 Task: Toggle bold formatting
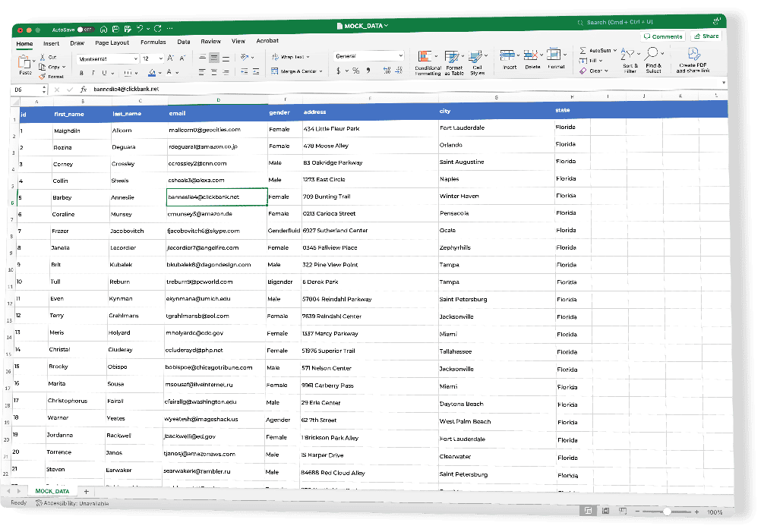click(82, 74)
